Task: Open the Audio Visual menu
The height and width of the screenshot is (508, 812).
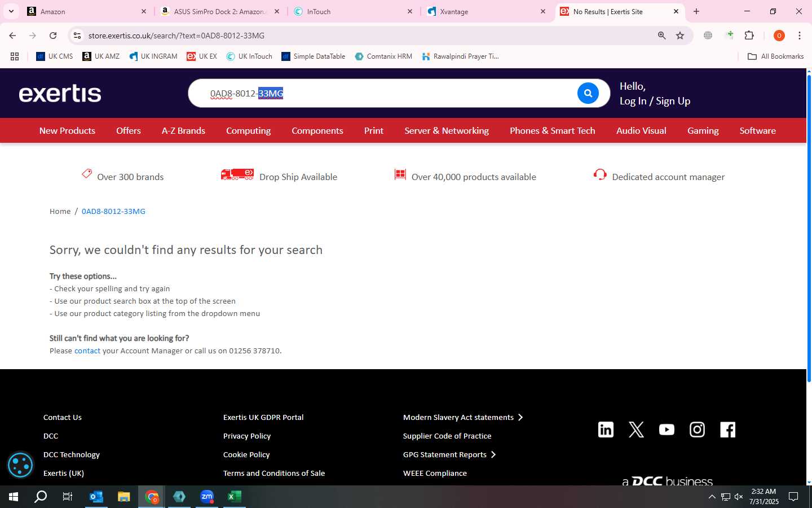Action: (641, 130)
